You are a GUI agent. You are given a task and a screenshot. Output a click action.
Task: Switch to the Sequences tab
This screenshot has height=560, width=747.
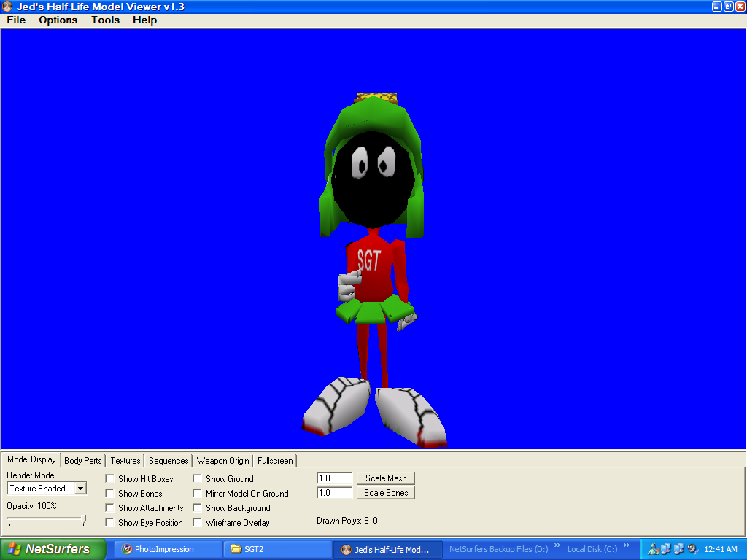(169, 461)
